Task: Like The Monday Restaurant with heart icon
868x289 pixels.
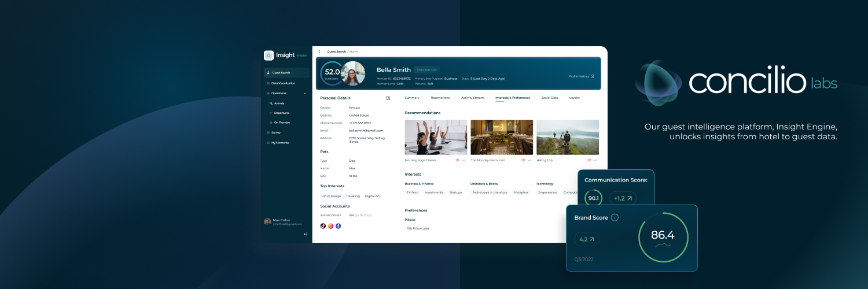Action: tap(523, 160)
